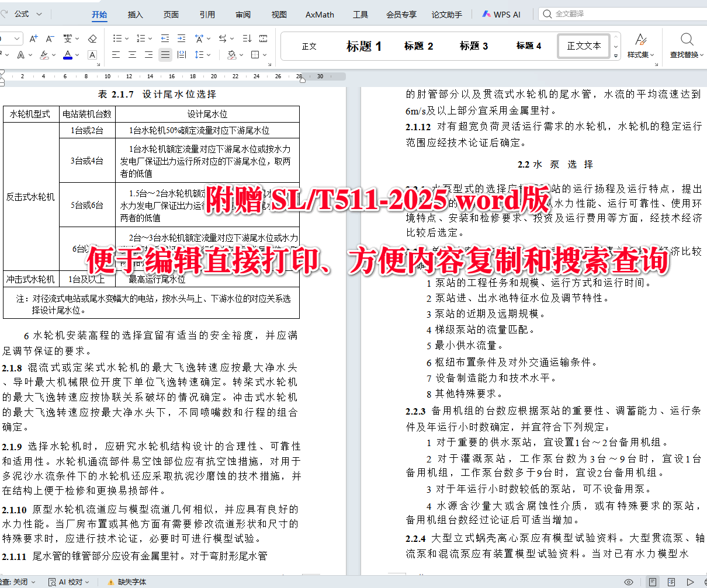Open line spacing tool
The height and width of the screenshot is (588, 707).
(199, 55)
